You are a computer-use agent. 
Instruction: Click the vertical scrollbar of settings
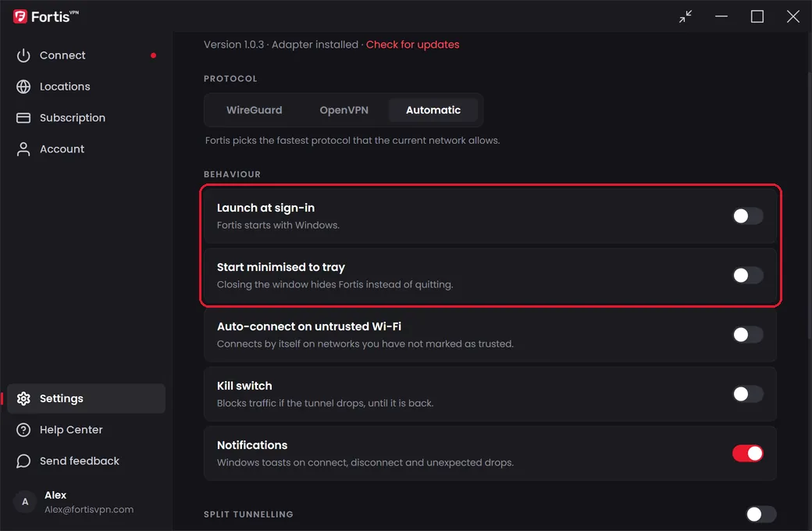(809, 207)
